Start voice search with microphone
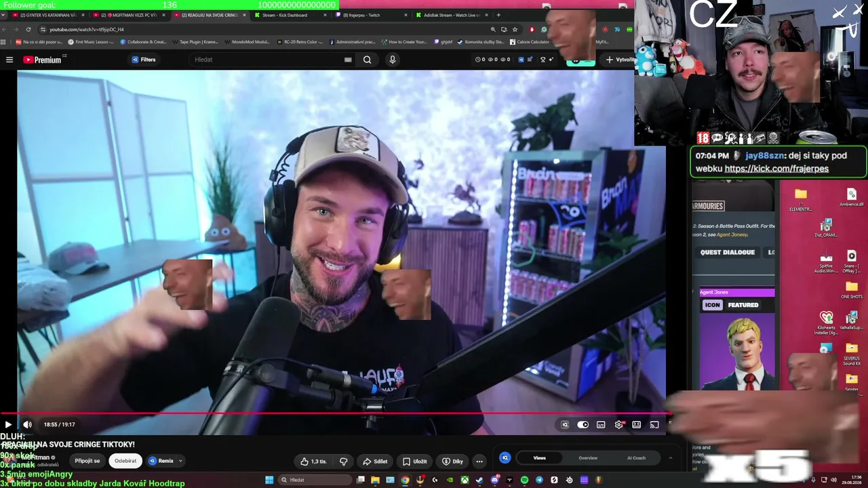868x488 pixels. (x=392, y=60)
